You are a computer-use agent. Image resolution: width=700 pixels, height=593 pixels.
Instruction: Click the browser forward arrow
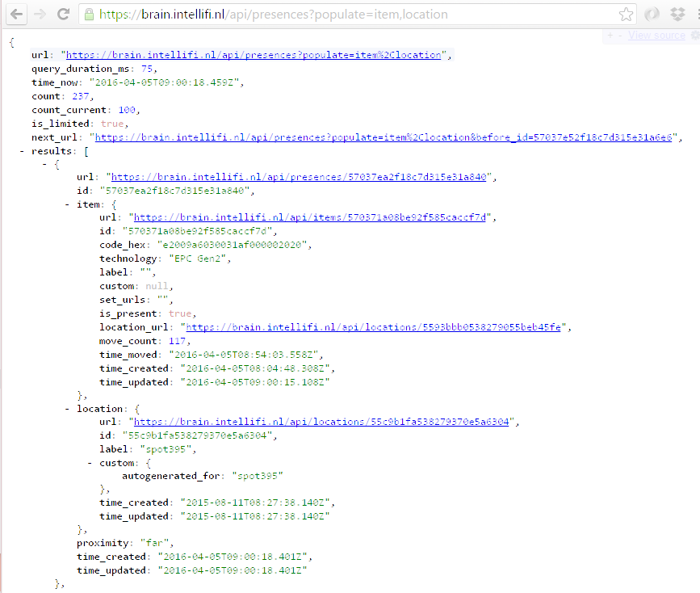click(40, 15)
